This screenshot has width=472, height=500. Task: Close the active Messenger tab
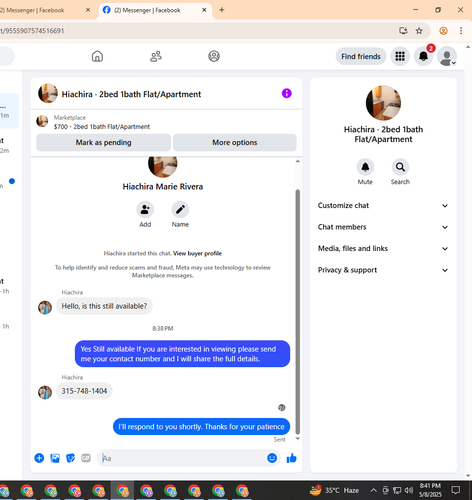pyautogui.click(x=204, y=10)
